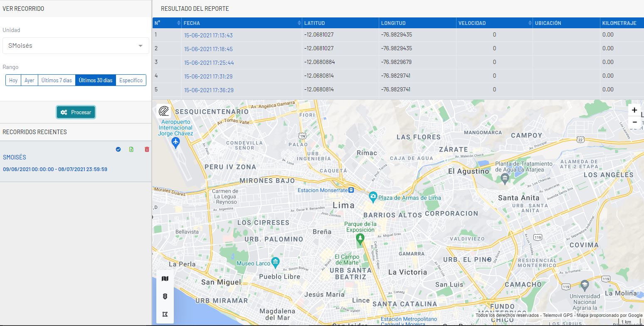
Task: Sort table by FECHA column arrows
Action: pyautogui.click(x=299, y=23)
